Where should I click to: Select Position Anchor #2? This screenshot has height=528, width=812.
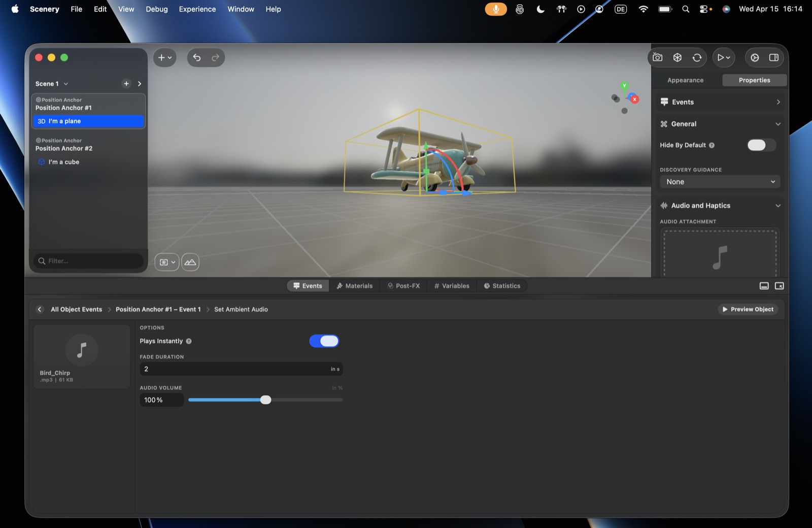(88, 145)
